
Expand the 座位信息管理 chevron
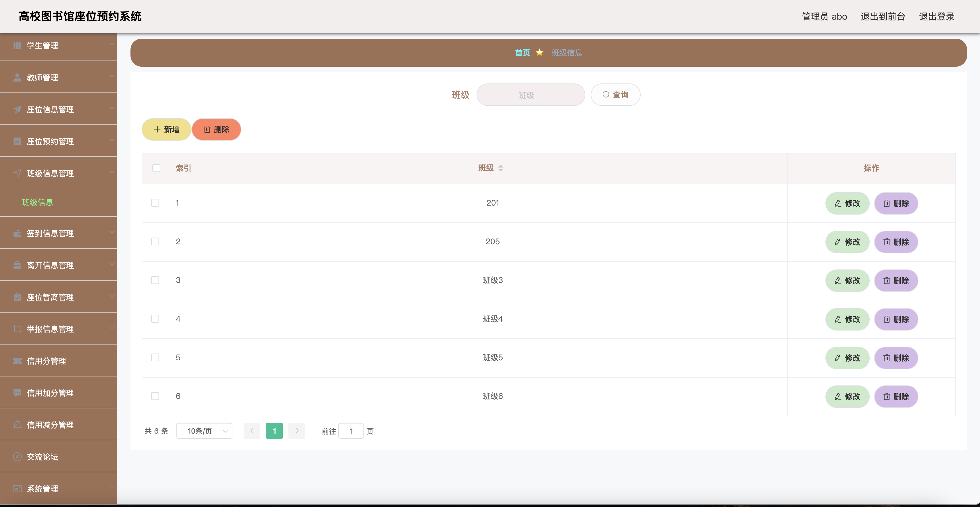(112, 108)
